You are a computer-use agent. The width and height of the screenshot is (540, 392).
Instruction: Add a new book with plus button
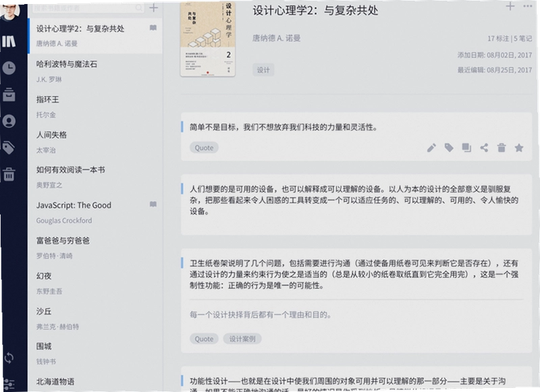coord(154,7)
